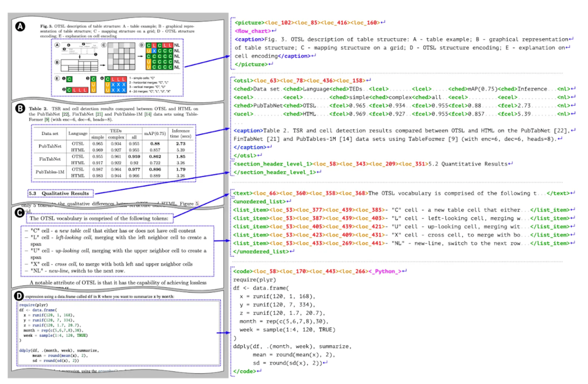Select 'sd = round(sd(x), 2))' in right output

point(287,363)
